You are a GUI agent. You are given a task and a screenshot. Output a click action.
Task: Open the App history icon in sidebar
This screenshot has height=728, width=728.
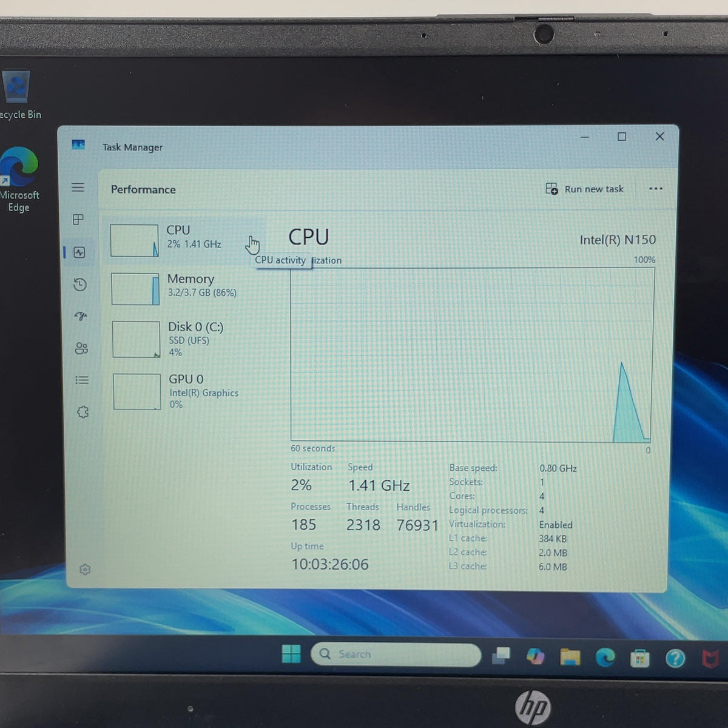pyautogui.click(x=80, y=285)
